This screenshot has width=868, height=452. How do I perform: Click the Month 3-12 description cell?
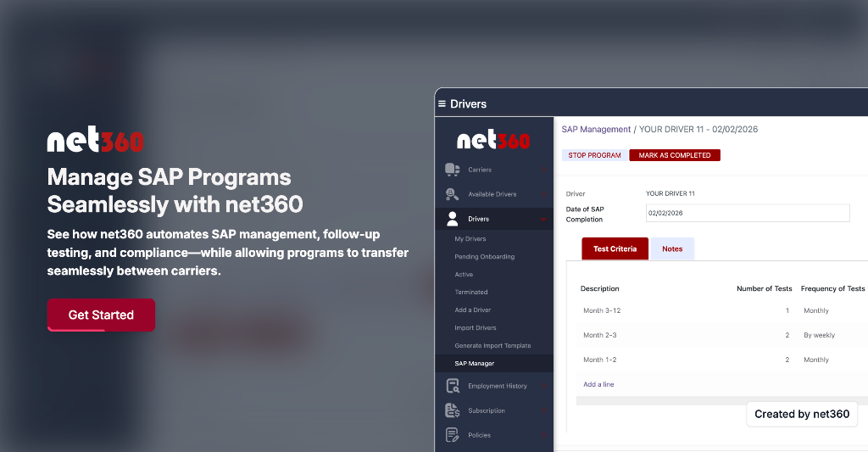pyautogui.click(x=602, y=310)
